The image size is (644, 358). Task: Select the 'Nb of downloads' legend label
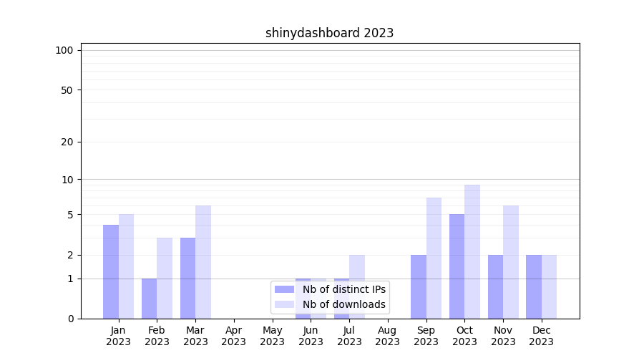[343, 304]
